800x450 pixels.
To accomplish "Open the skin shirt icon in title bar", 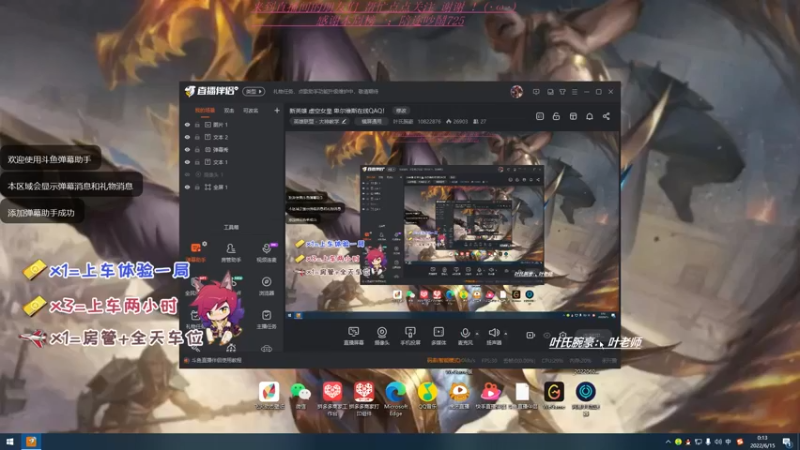I will click(562, 92).
